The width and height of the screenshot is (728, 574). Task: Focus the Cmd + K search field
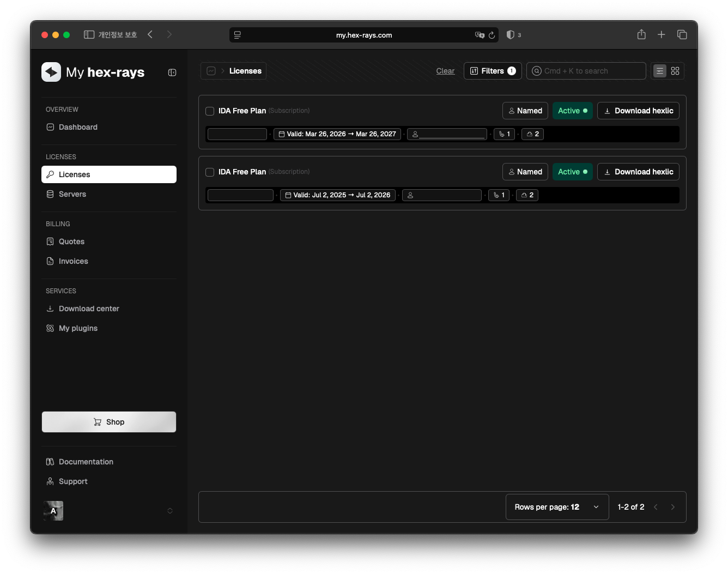586,71
